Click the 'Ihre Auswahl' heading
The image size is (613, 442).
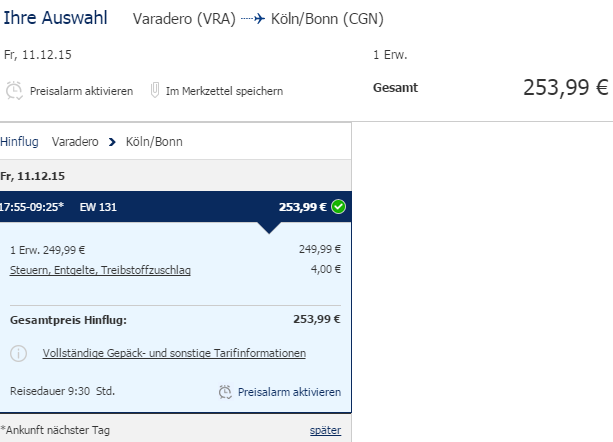point(55,18)
